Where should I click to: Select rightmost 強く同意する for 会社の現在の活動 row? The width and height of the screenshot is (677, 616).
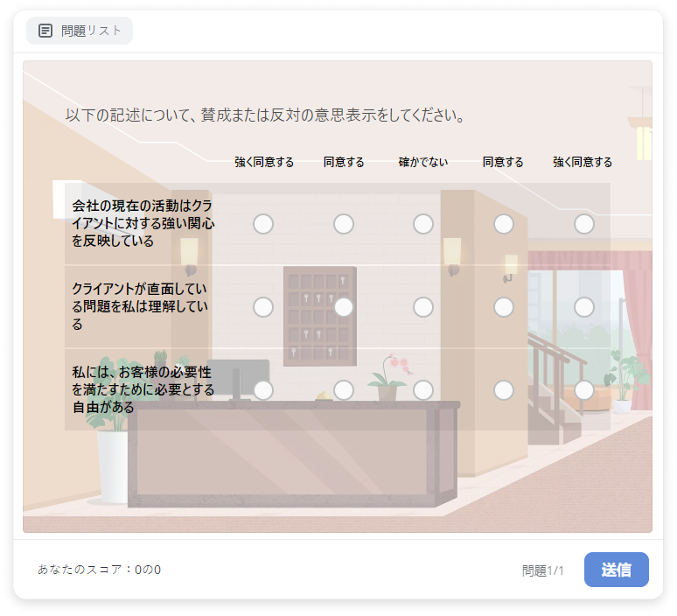(584, 224)
